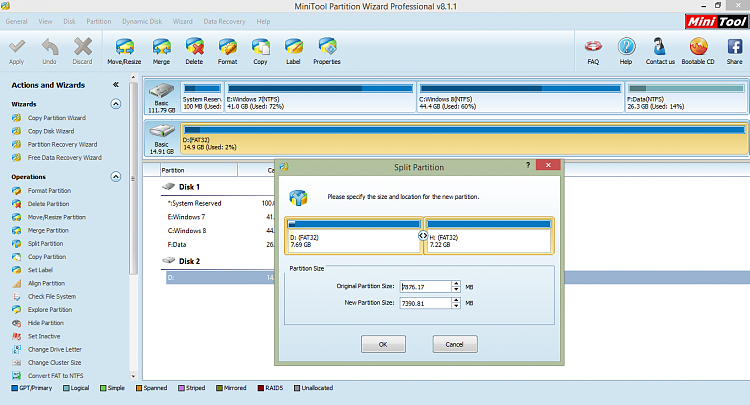Click the Contact us icon

click(660, 47)
